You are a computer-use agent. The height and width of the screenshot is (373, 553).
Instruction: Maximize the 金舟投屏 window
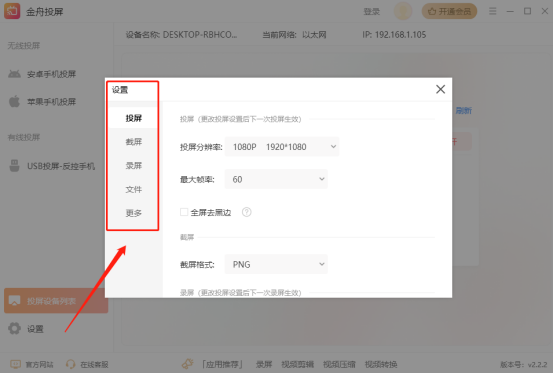[527, 11]
